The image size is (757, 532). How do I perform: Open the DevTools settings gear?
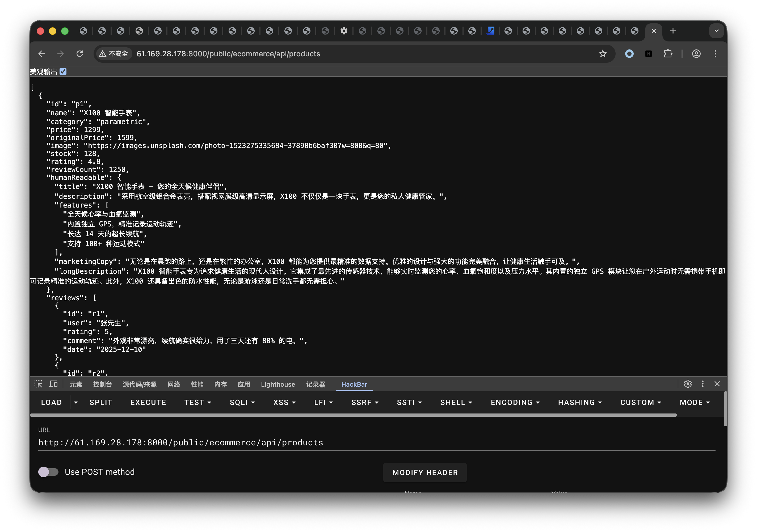pyautogui.click(x=687, y=384)
